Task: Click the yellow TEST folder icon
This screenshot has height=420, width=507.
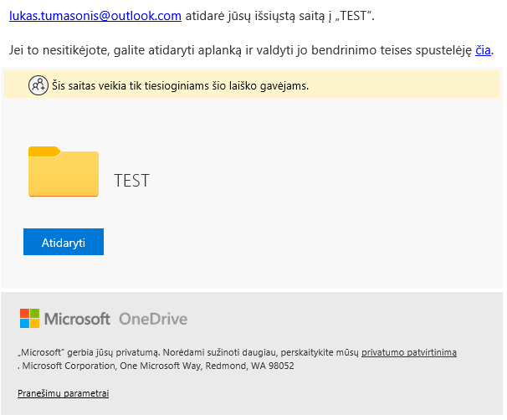Action: [63, 172]
